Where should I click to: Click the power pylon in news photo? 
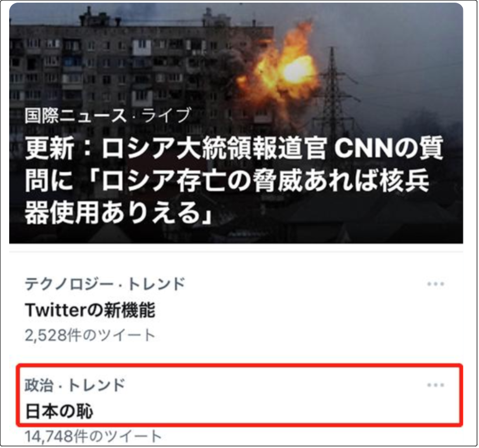point(333,92)
